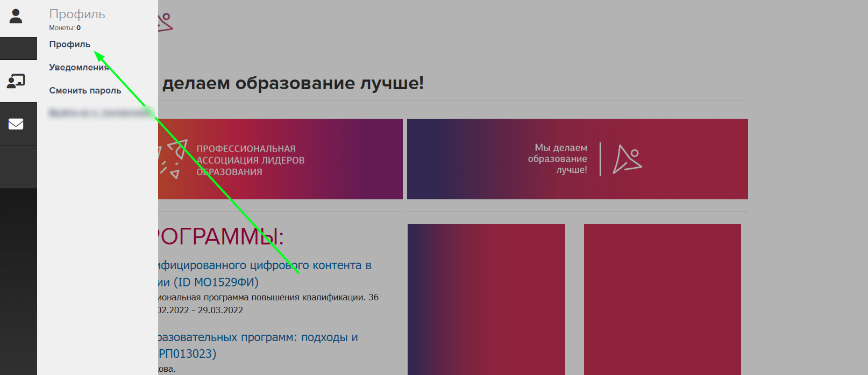Screen dimensions: 868x375
Task: Click paper plane logo in right banner
Action: [627, 159]
